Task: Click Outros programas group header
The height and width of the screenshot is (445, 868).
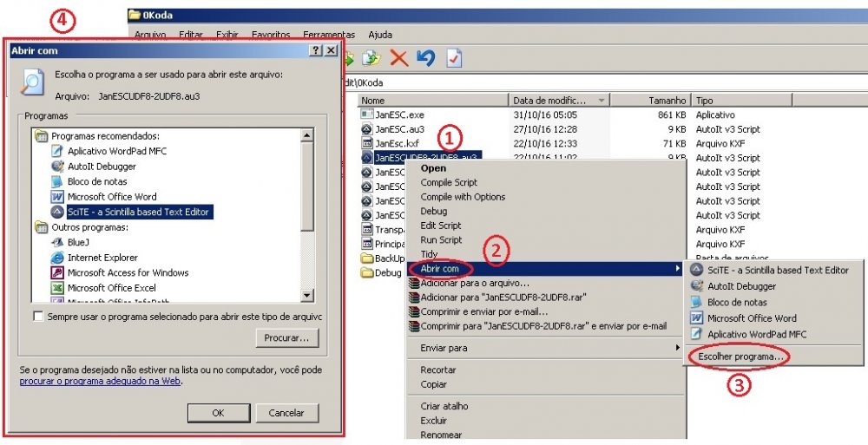Action: [x=89, y=227]
